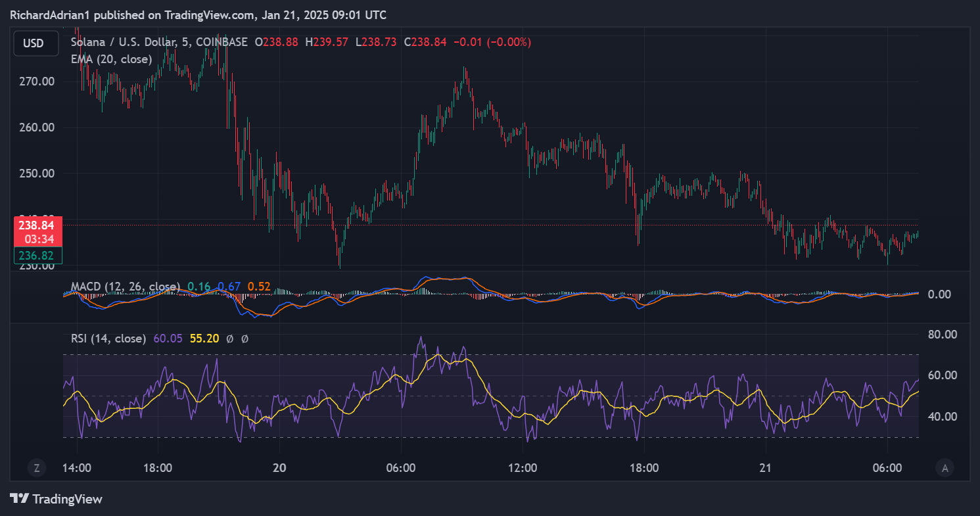980x516 pixels.
Task: Click the yellow RSI average value 55.20
Action: coord(204,339)
